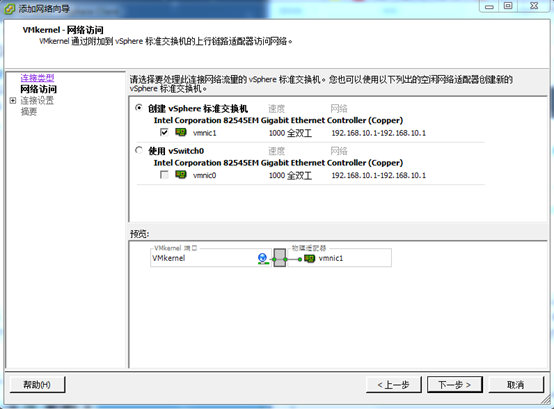Select the use vSwitch0 radio button
Image resolution: width=554 pixels, height=409 pixels.
[139, 150]
